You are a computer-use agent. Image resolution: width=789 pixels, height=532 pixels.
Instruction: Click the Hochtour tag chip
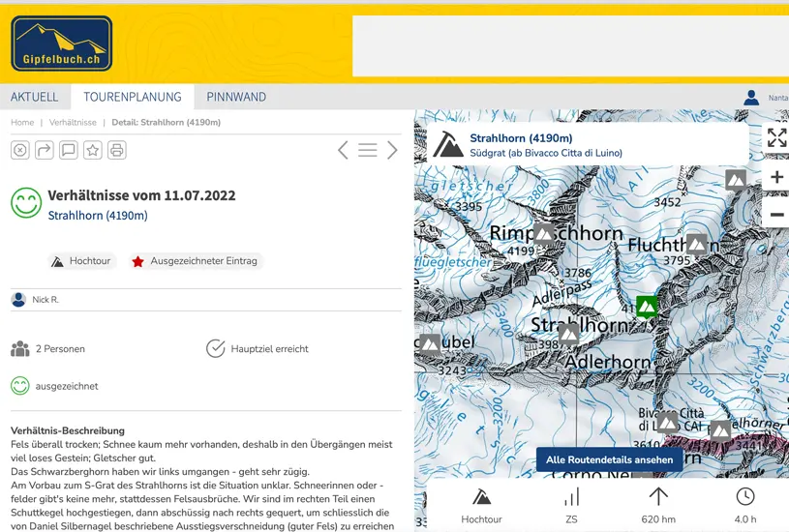point(82,261)
